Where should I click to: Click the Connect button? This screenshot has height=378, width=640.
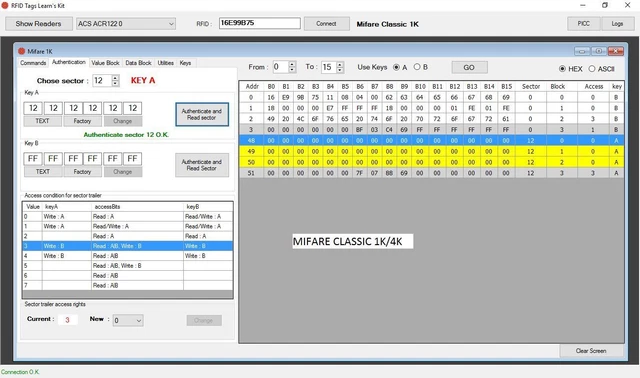tap(327, 24)
